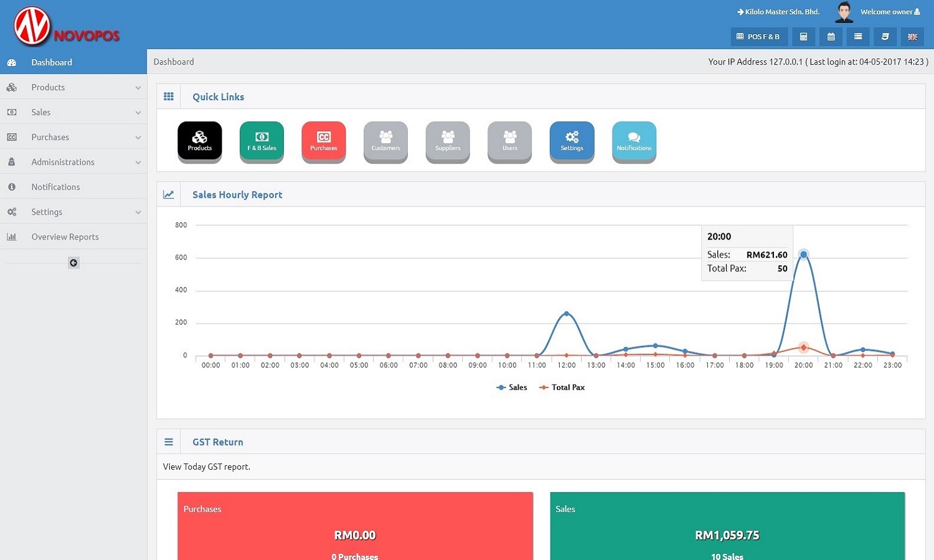
Task: Click the POS F & B button
Action: point(758,37)
